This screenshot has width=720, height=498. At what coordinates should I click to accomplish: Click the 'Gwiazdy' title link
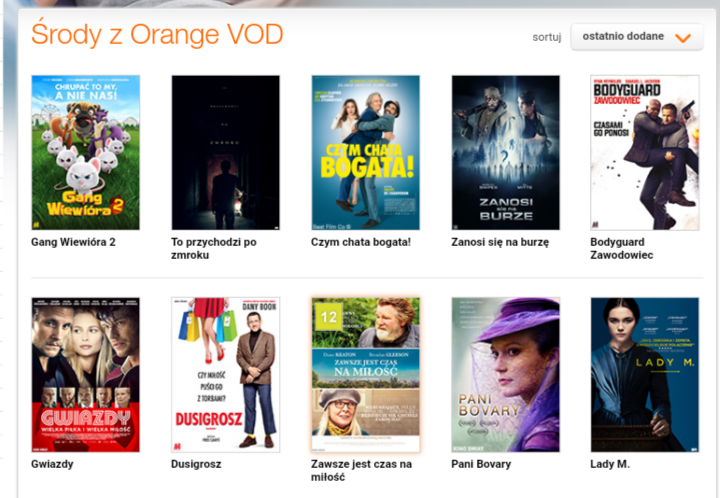(x=52, y=464)
